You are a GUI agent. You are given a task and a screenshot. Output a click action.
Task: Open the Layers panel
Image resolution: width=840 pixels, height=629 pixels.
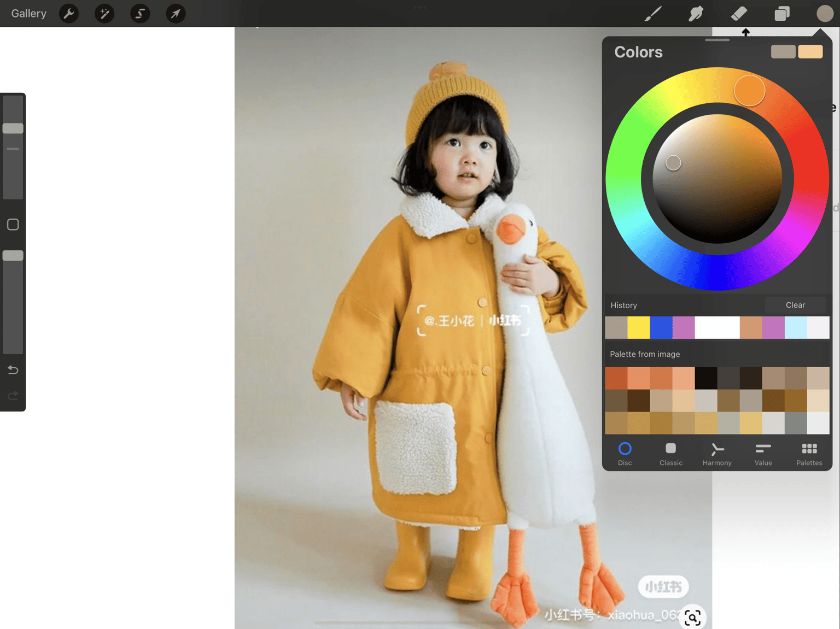pyautogui.click(x=782, y=13)
